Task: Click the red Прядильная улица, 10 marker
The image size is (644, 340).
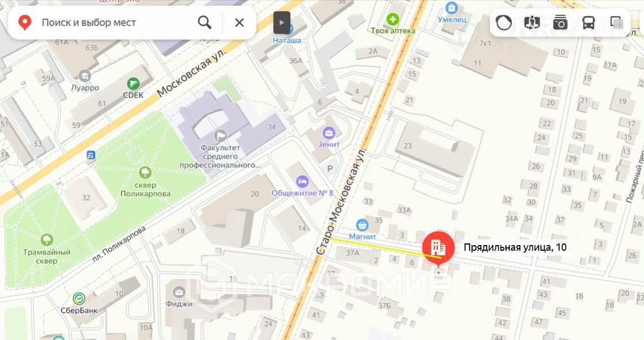Action: [438, 247]
